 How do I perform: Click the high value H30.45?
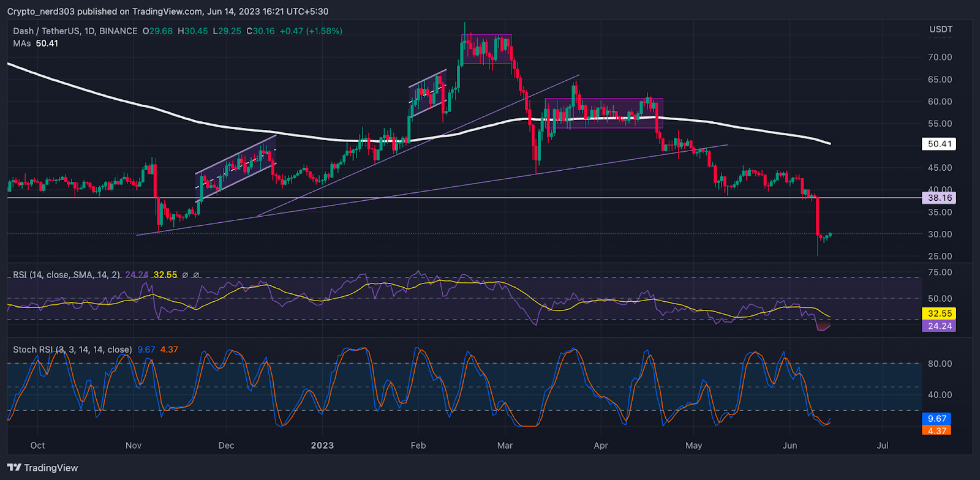(x=193, y=31)
